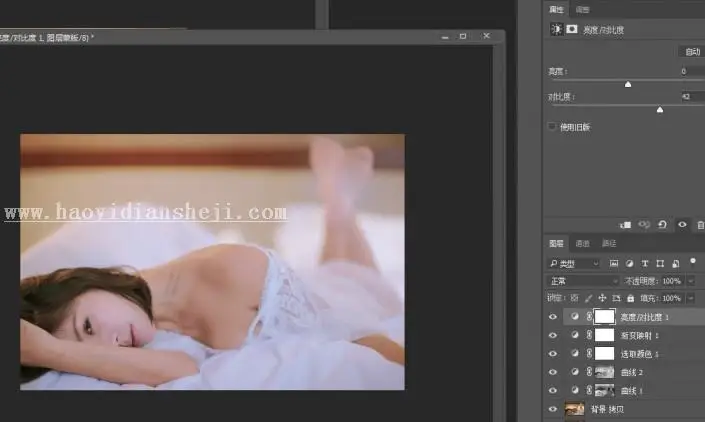
Task: Toggle adjustment layer visibility in Properties
Action: [682, 225]
